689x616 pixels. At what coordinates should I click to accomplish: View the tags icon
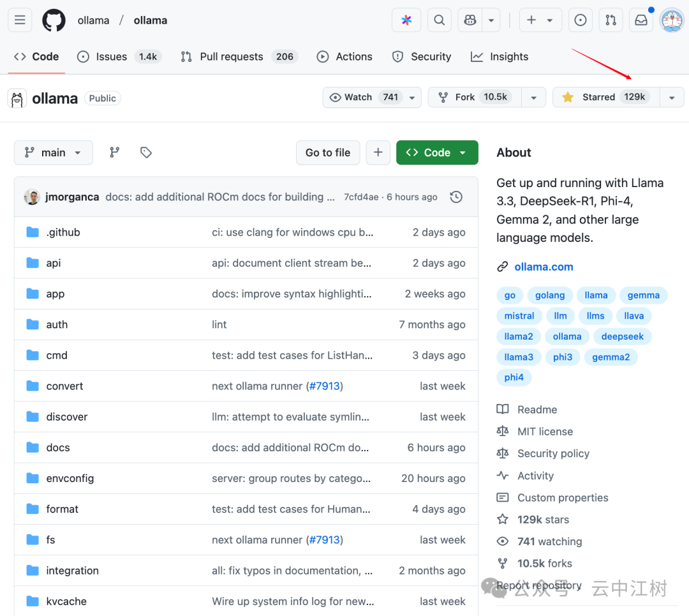point(146,153)
